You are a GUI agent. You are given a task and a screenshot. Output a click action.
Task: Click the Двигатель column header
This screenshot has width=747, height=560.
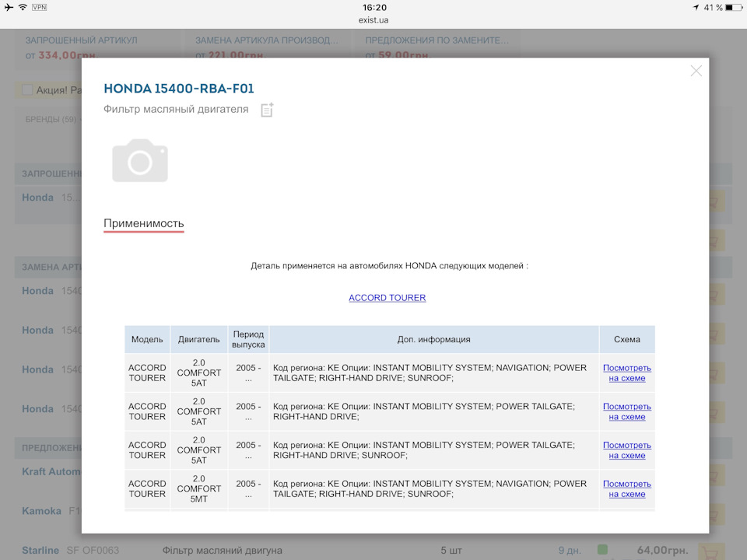[198, 340]
